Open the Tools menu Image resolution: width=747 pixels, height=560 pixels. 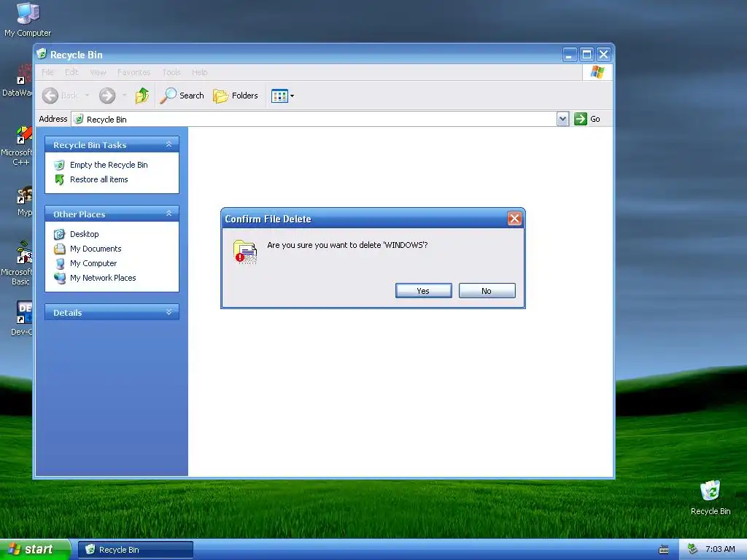point(171,72)
